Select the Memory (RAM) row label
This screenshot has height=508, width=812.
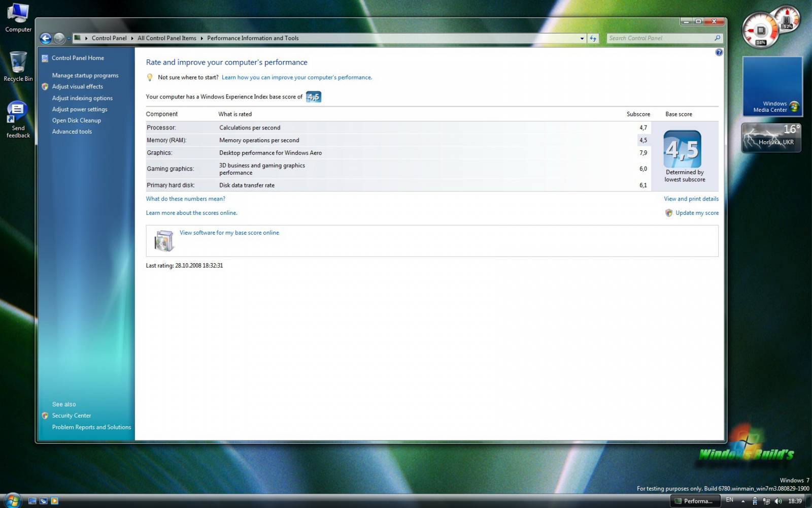click(x=166, y=140)
